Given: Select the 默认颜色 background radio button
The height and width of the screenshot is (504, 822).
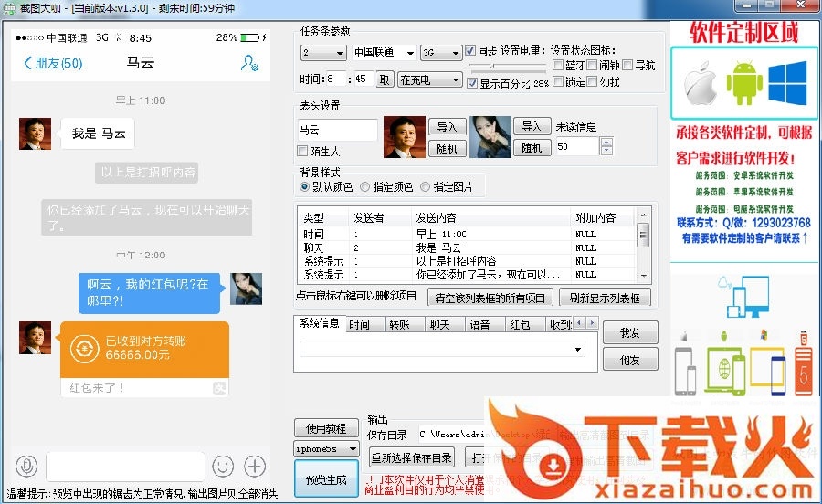Looking at the screenshot, I should 304,186.
